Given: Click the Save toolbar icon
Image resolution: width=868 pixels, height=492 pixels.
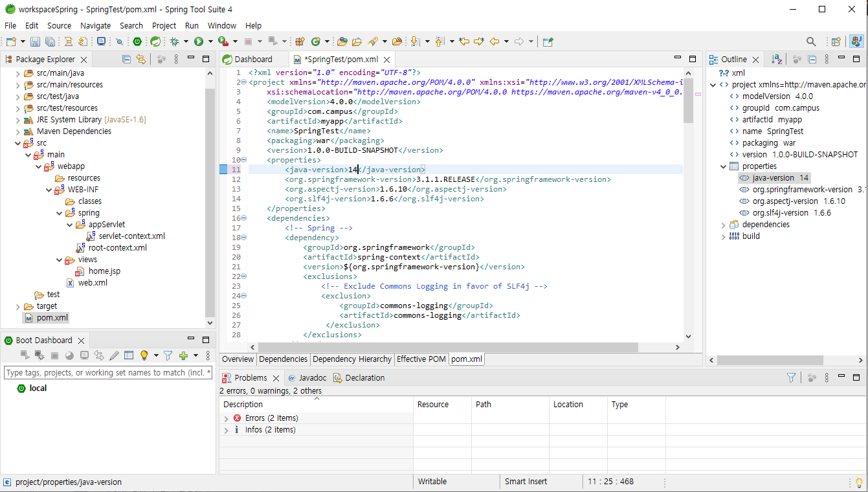Looking at the screenshot, I should click(x=35, y=41).
